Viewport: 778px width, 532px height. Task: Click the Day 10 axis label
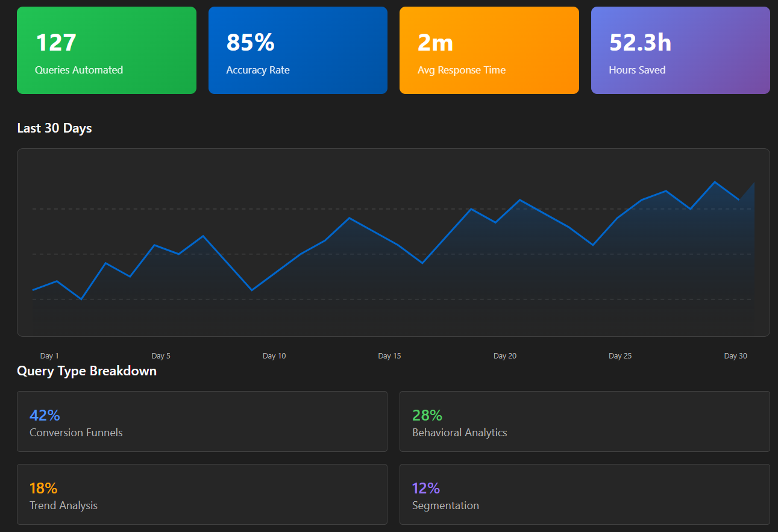click(x=274, y=356)
